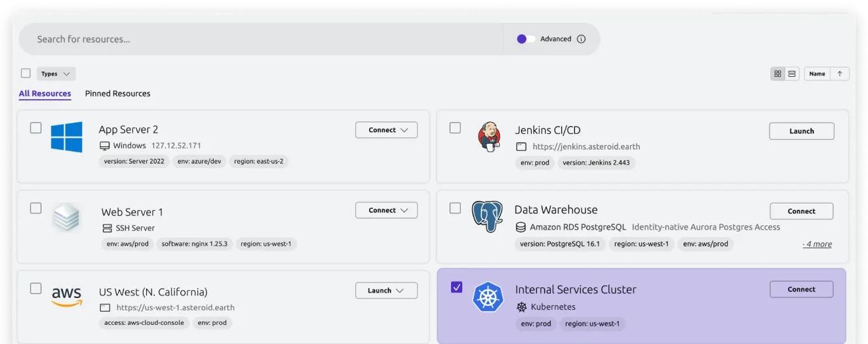Expand Launch dropdown for US West
The image size is (868, 344).
pyautogui.click(x=386, y=291)
